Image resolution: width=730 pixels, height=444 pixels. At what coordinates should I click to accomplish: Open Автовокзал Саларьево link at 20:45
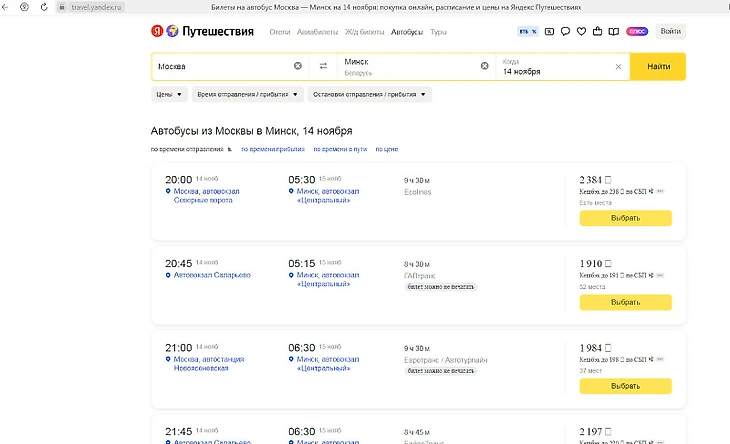point(212,275)
